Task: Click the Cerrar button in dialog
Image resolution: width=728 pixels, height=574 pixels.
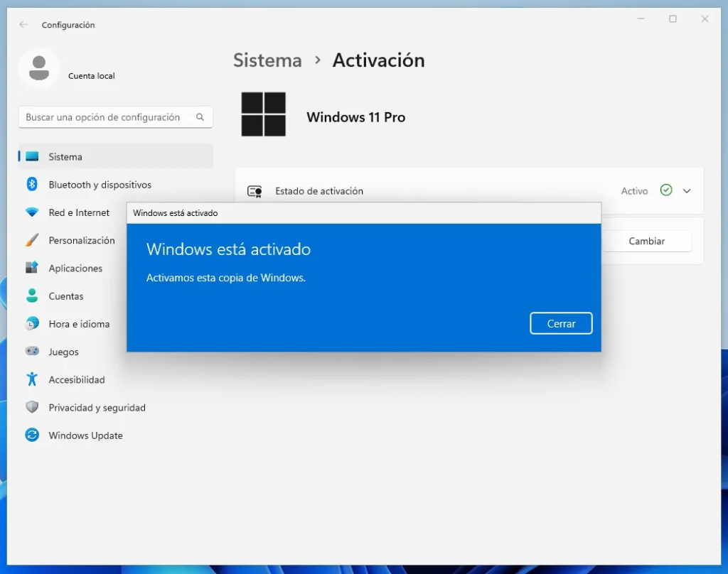Action: click(561, 323)
